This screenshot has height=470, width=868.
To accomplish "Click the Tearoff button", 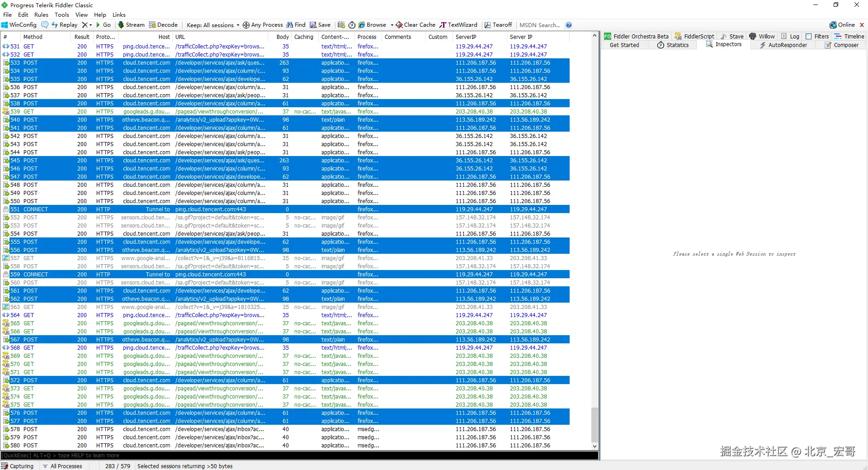I will [498, 25].
